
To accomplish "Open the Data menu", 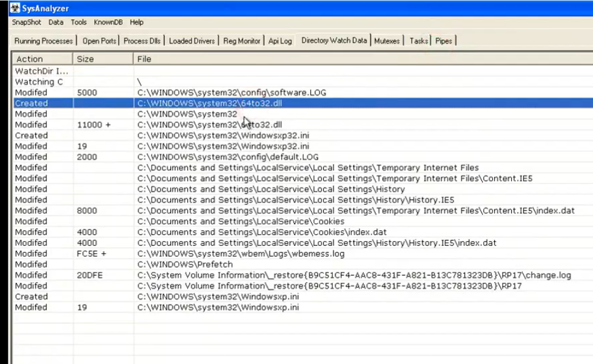I will pyautogui.click(x=56, y=22).
